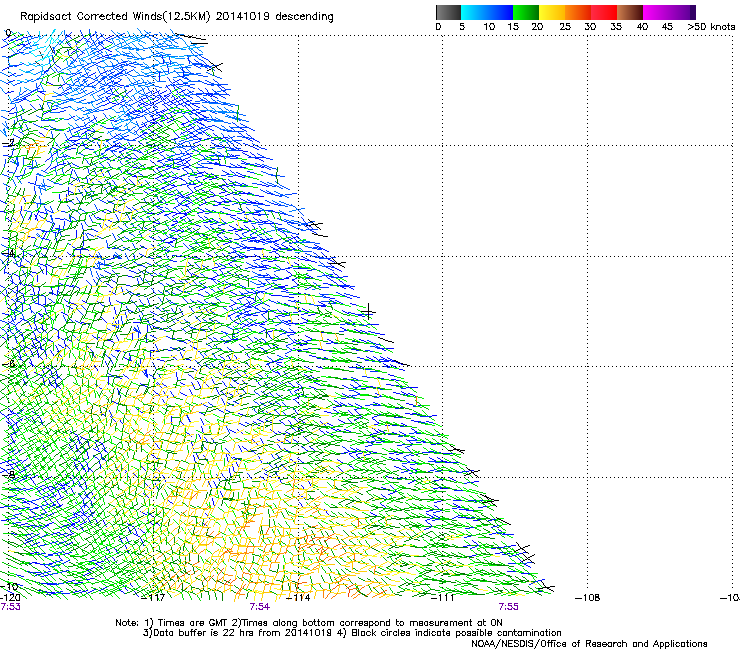The width and height of the screenshot is (740, 650).
Task: Click the green 15-20 knots legend segment
Action: tap(526, 12)
